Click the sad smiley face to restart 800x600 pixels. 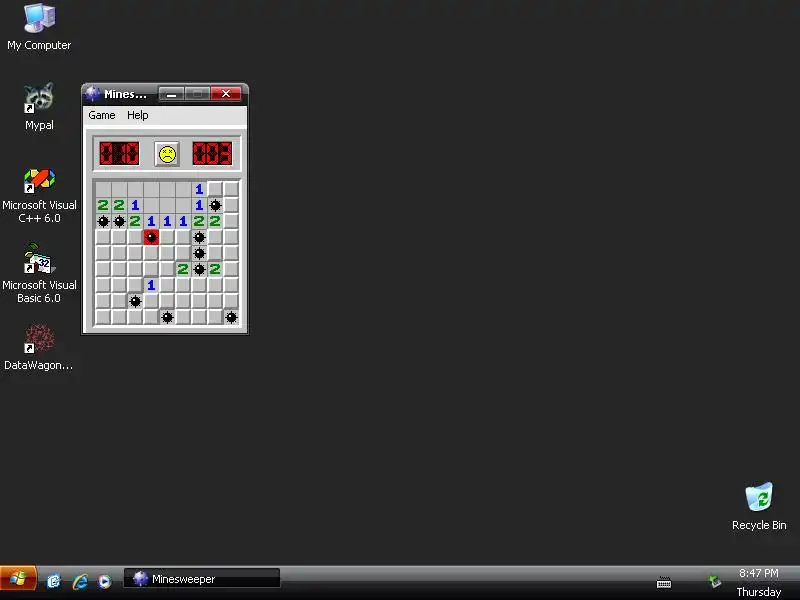[x=167, y=154]
